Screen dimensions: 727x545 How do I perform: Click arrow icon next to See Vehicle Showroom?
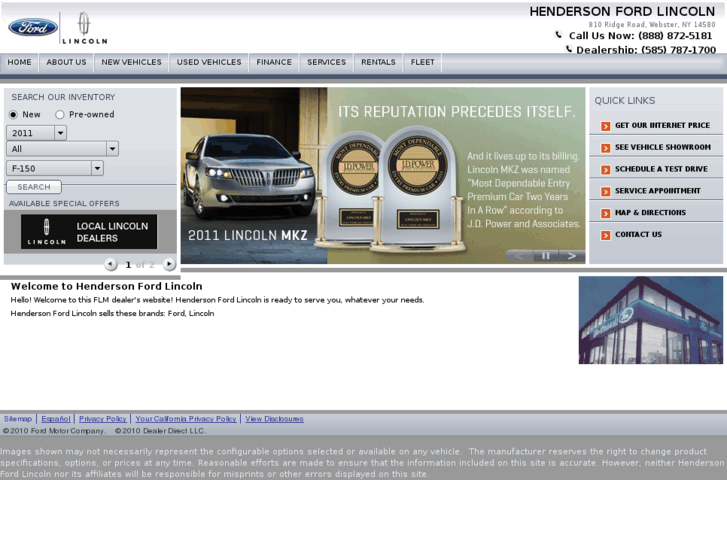click(x=606, y=148)
